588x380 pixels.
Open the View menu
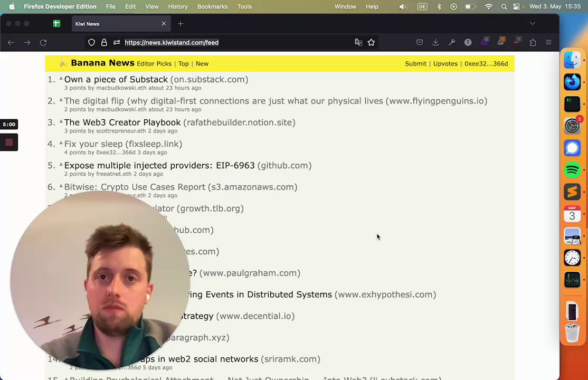point(152,7)
